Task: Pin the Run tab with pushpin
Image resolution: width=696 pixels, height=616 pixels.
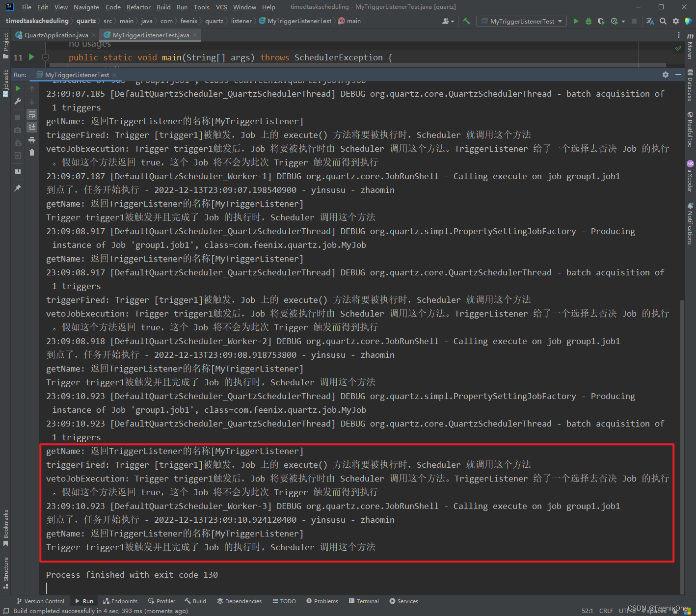Action: click(18, 188)
